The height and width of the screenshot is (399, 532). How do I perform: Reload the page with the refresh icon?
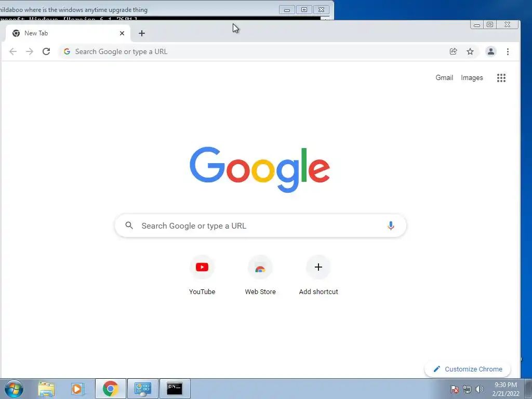46,51
